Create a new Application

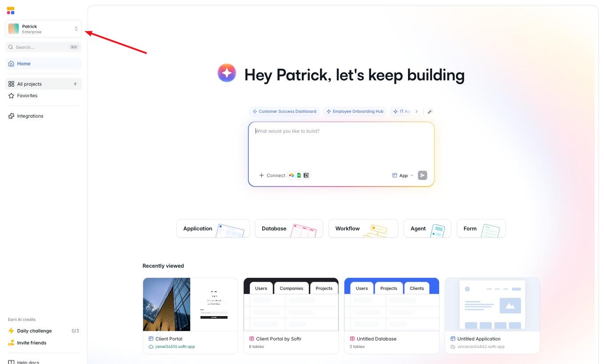tap(213, 229)
